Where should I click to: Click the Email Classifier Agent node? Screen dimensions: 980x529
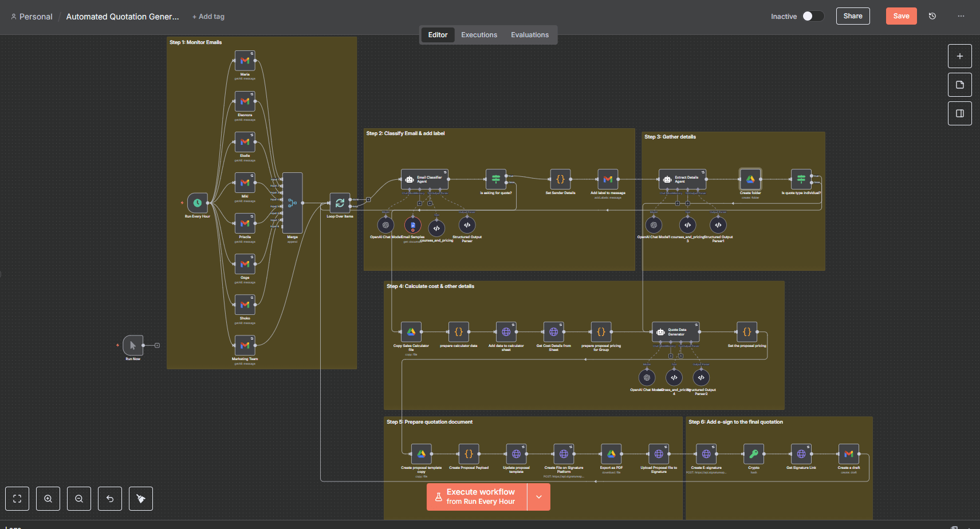(424, 179)
